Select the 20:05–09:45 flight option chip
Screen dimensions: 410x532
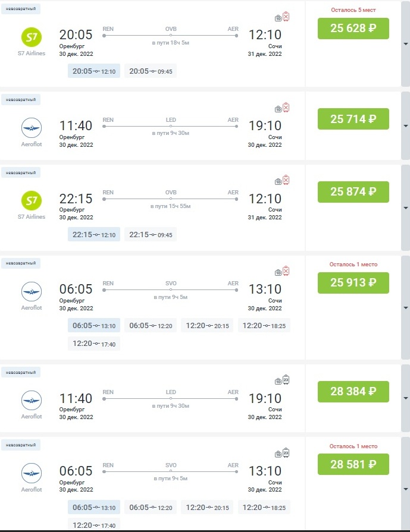point(151,71)
